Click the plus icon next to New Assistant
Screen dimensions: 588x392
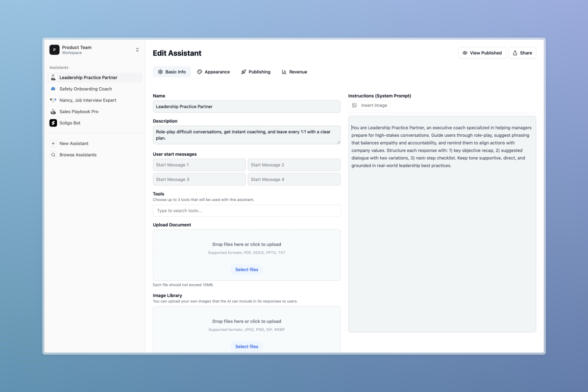coord(53,143)
